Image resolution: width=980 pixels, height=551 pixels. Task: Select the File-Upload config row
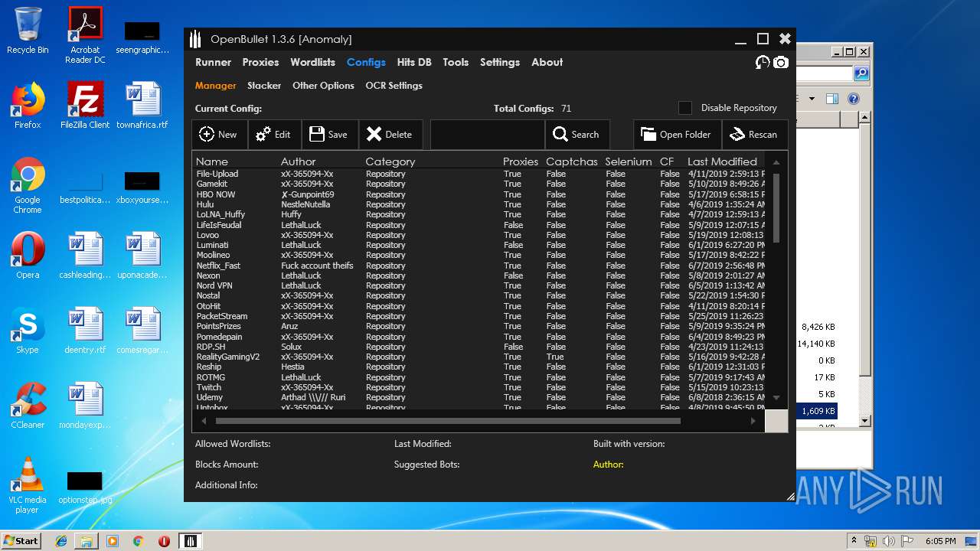click(480, 174)
